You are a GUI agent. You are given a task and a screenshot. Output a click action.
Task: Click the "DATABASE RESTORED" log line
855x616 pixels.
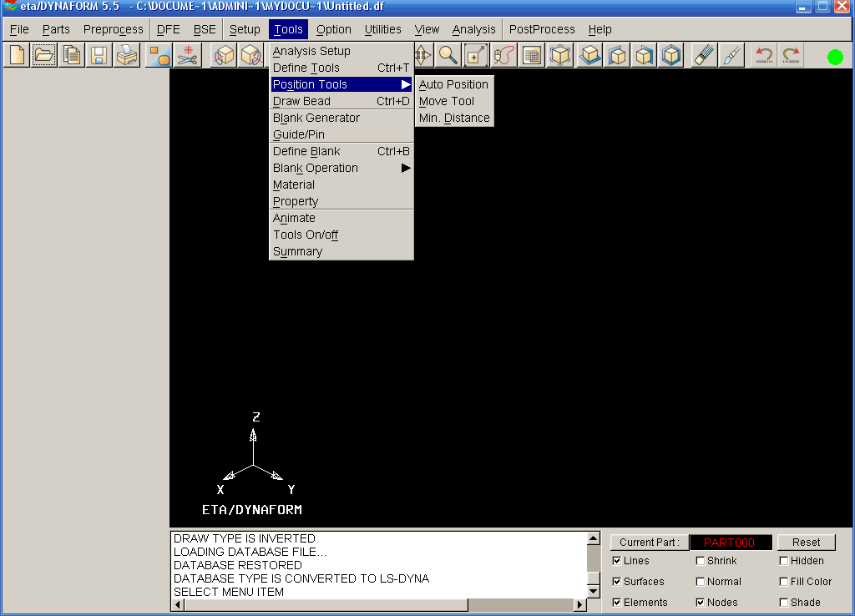[x=238, y=565]
